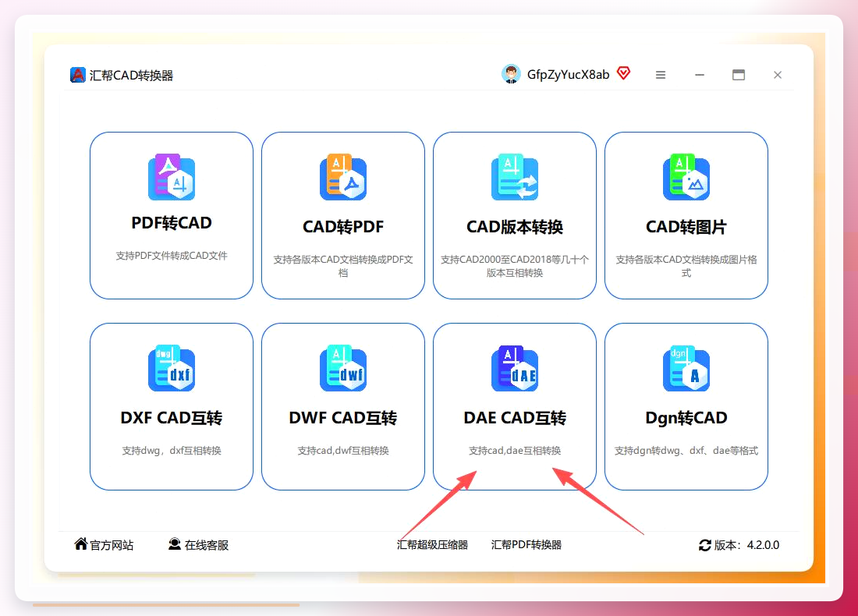The image size is (858, 616).
Task: Open the 汇帮超级压缩器 link
Action: [x=432, y=545]
